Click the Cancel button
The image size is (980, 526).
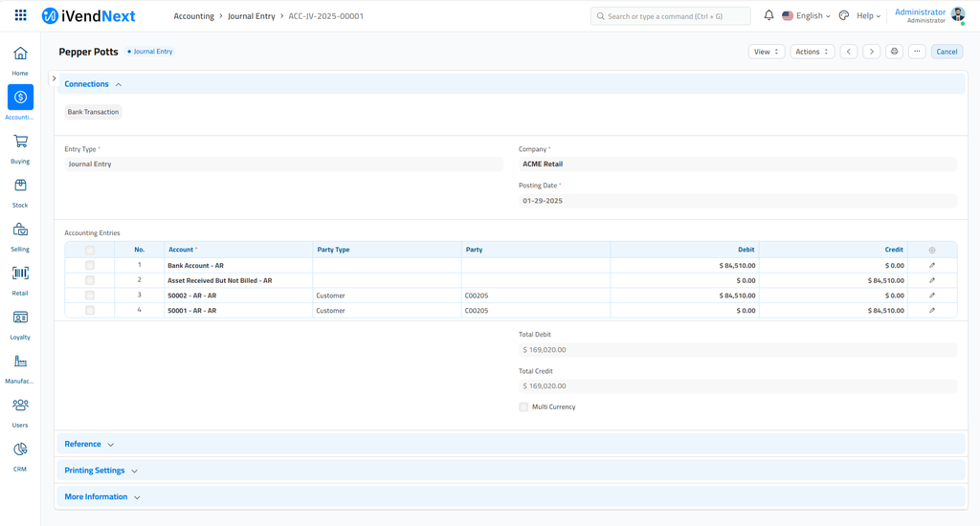[x=947, y=52]
